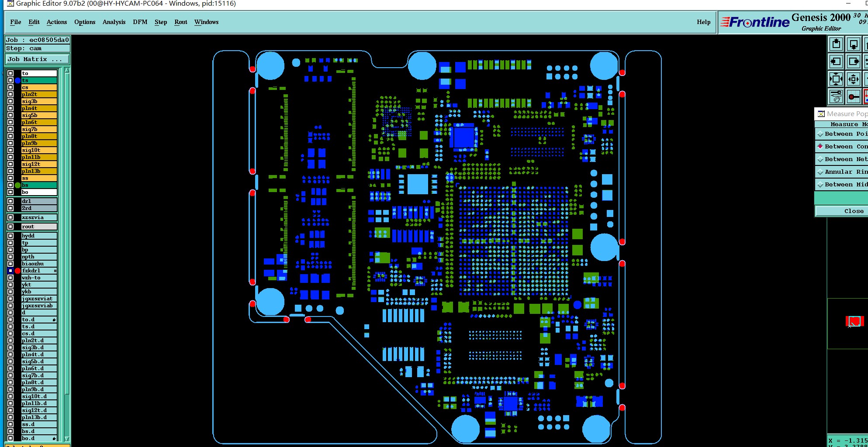Open the Edit menu
Screen dimensions: 868x447
click(34, 22)
